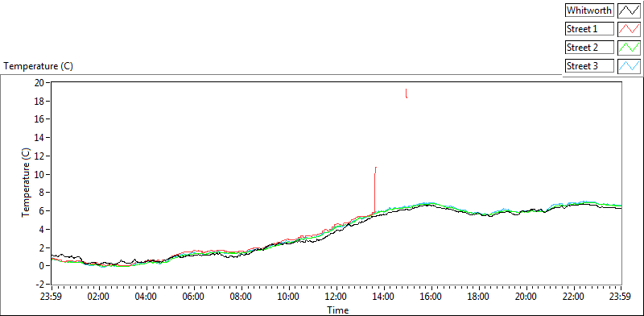Select the Street 1 legend label
The image size is (644, 316).
coord(589,29)
